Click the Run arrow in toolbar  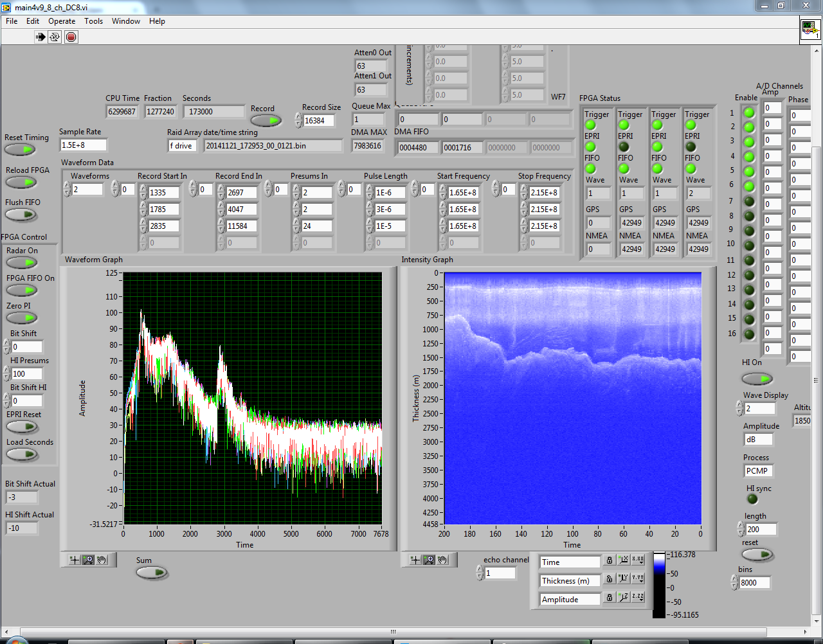(x=41, y=37)
